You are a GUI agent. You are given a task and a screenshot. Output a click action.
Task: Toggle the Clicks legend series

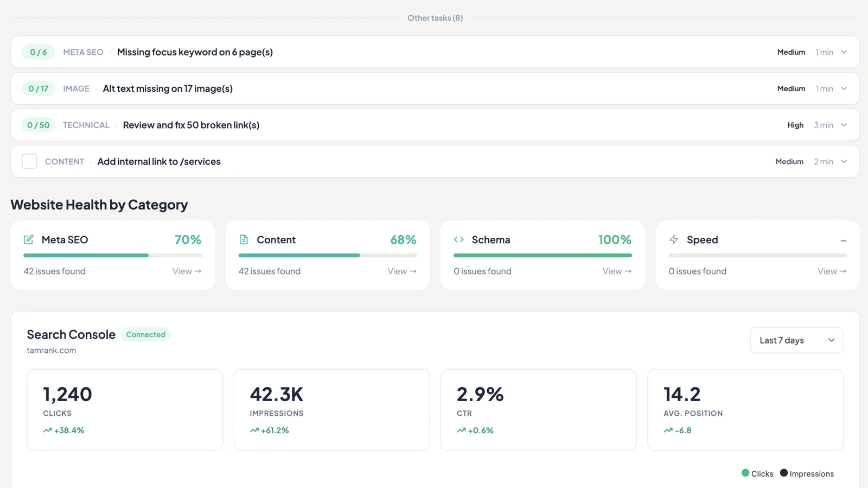coord(757,473)
